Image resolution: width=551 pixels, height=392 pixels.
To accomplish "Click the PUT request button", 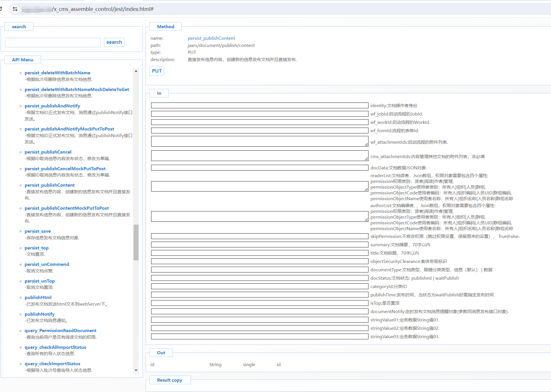I will click(x=157, y=71).
